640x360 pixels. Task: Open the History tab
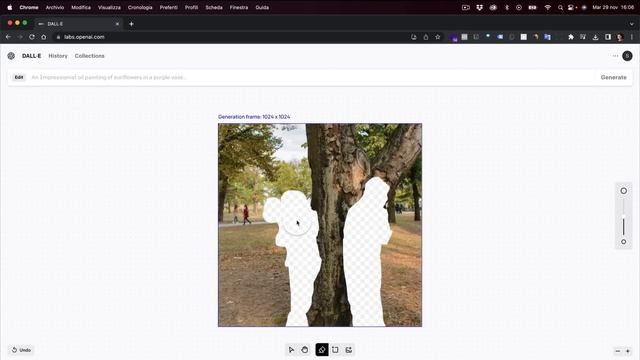[58, 56]
